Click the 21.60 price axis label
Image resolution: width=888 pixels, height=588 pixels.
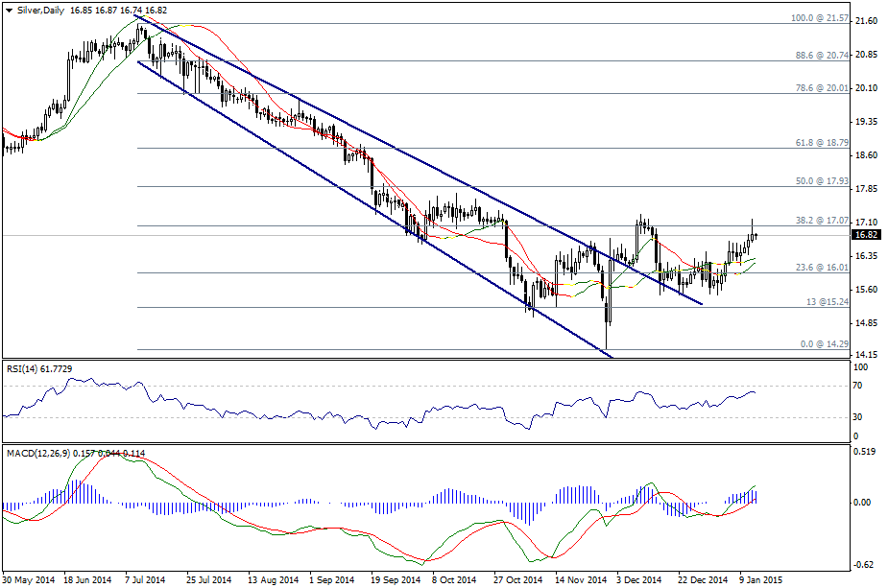point(866,21)
